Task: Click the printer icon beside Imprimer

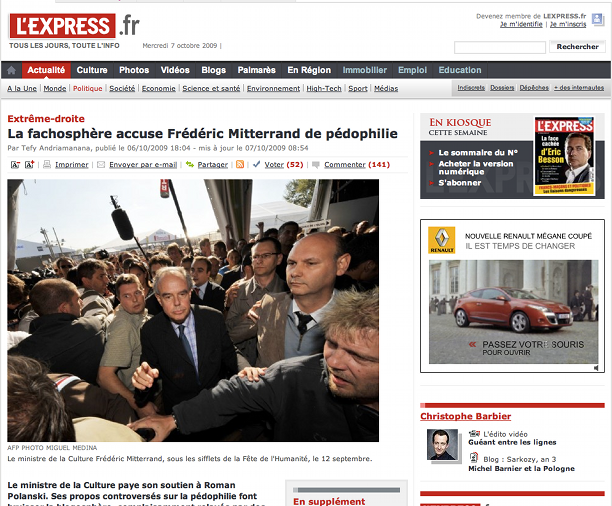Action: click(47, 164)
